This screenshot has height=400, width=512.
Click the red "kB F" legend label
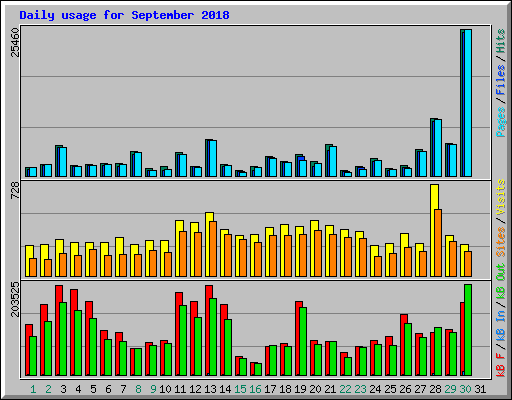coord(501,365)
